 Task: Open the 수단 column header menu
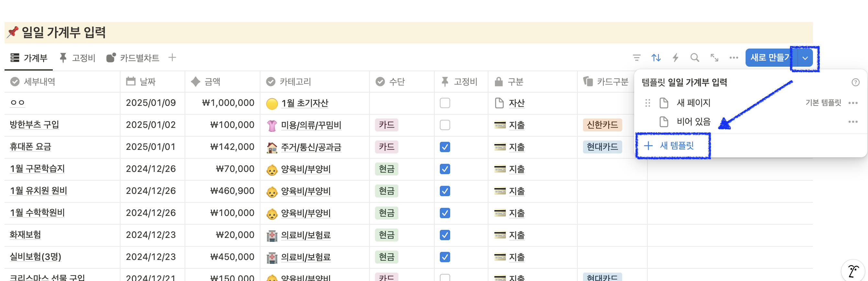(x=402, y=82)
